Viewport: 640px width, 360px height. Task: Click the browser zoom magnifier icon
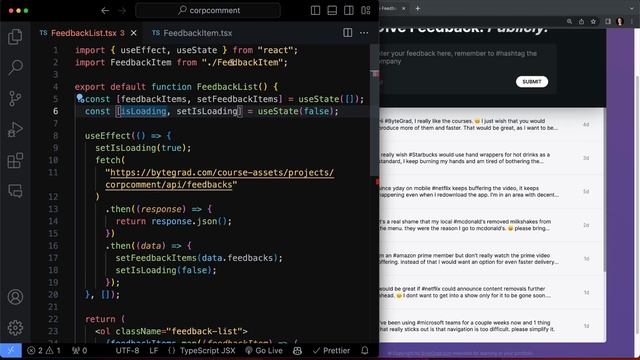[569, 22]
